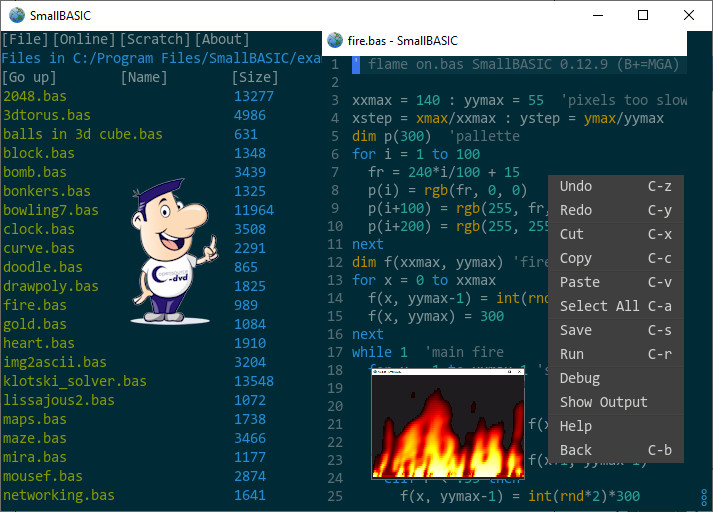Image resolution: width=713 pixels, height=512 pixels.
Task: Open the klotski_solver.bas file
Action: [x=75, y=381]
